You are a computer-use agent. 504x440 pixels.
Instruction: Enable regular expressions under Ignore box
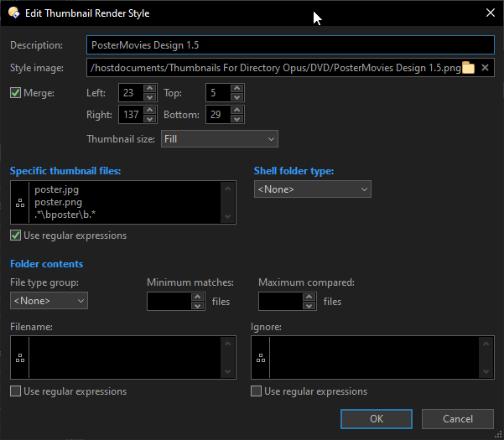pos(256,391)
